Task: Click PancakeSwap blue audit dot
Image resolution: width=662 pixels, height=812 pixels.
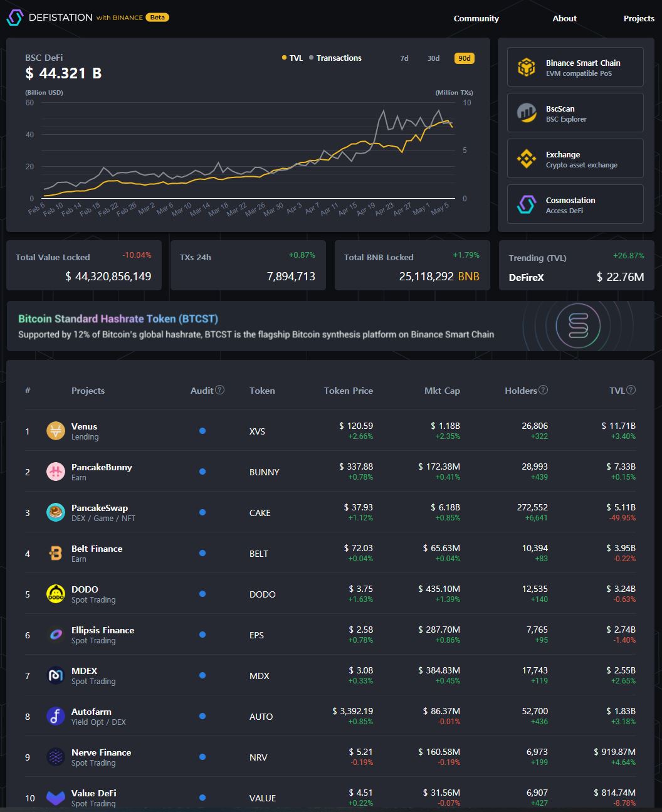Action: [202, 512]
